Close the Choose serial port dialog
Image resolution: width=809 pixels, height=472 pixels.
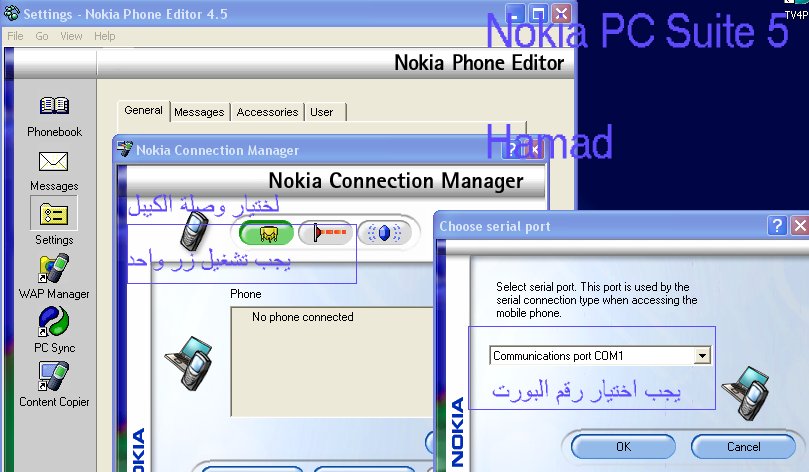(x=800, y=225)
